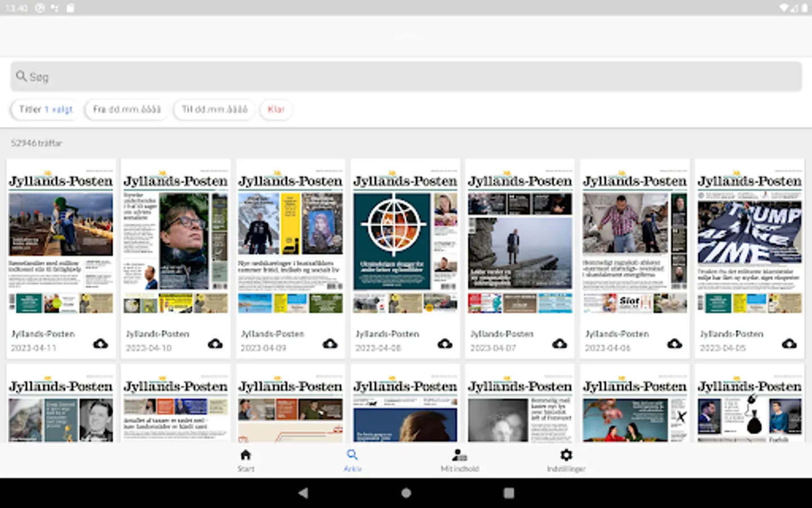
Task: Click the magnifier icon in the Søg field
Action: (21, 76)
